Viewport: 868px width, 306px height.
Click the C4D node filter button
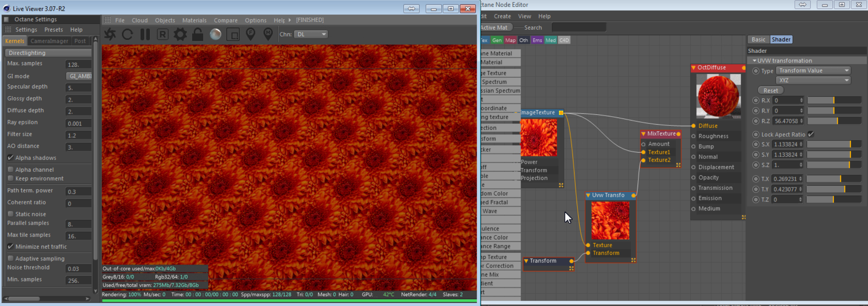[x=564, y=40]
